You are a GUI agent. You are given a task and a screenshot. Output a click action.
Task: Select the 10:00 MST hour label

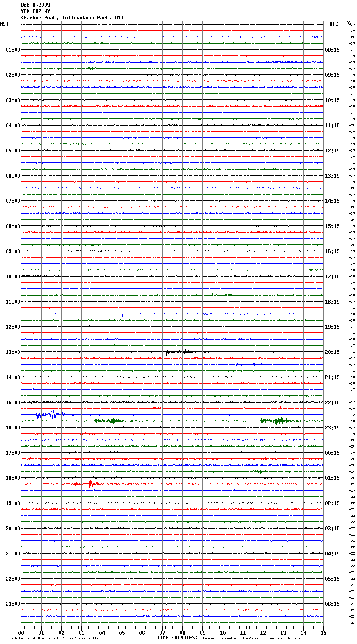pos(13,277)
